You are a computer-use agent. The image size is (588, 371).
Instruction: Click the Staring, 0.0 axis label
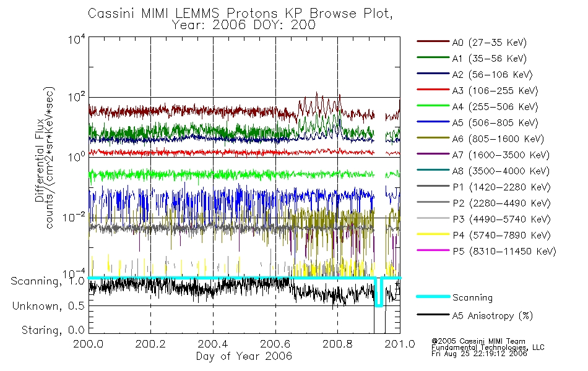53,330
